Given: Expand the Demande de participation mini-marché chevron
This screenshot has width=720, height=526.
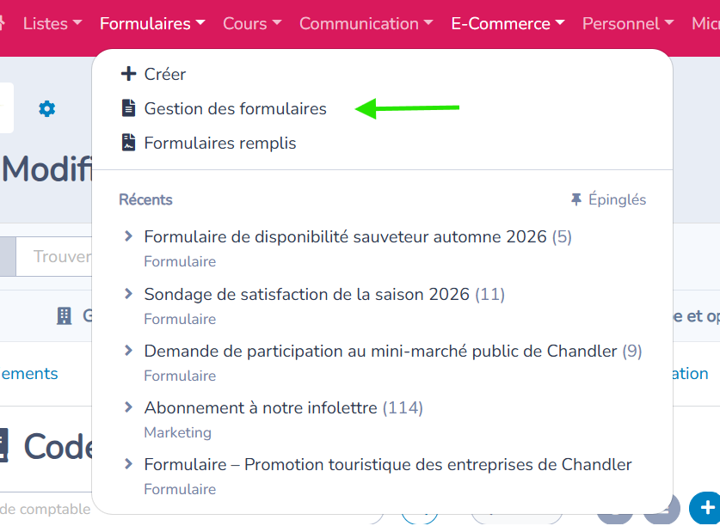Looking at the screenshot, I should [129, 351].
